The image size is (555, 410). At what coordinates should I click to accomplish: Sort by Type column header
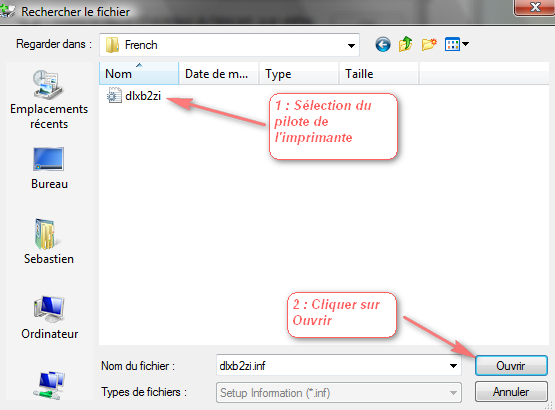point(299,74)
